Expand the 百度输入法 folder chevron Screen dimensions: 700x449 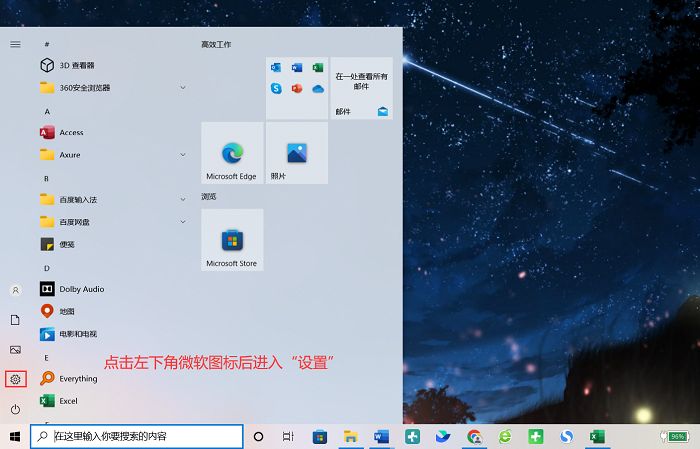tap(183, 200)
